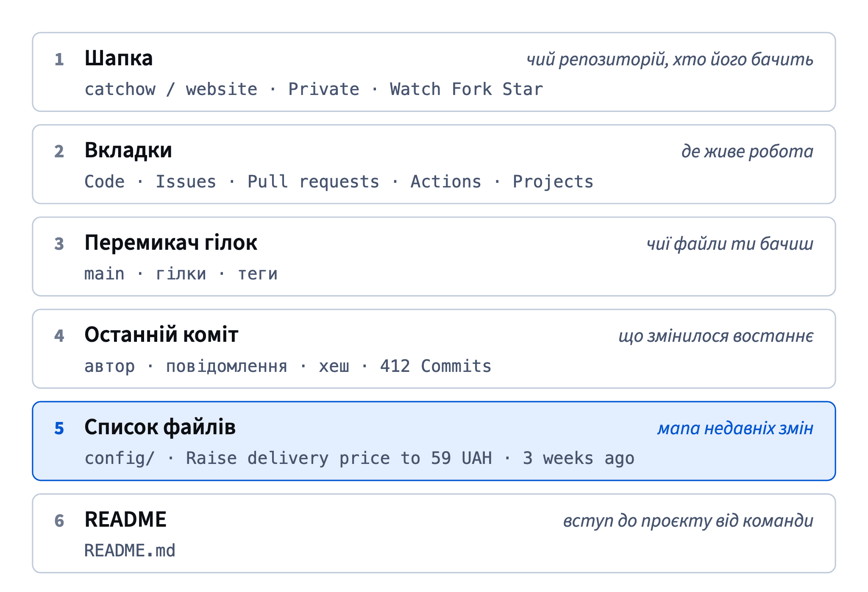Click the line ending in '412 Commits'
The width and height of the screenshot is (868, 592).
pyautogui.click(x=288, y=366)
